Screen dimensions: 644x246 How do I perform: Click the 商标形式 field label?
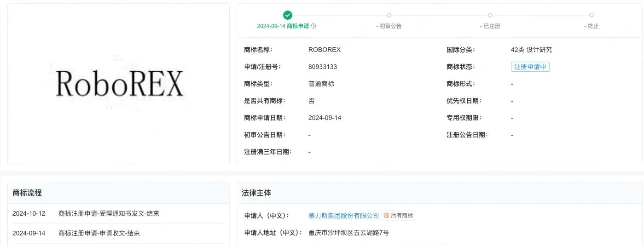(x=461, y=84)
